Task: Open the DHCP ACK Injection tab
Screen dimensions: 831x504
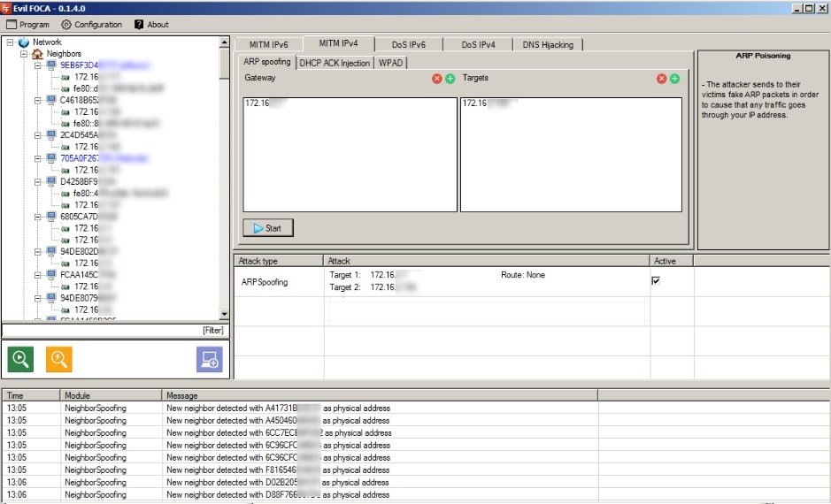Action: tap(335, 63)
